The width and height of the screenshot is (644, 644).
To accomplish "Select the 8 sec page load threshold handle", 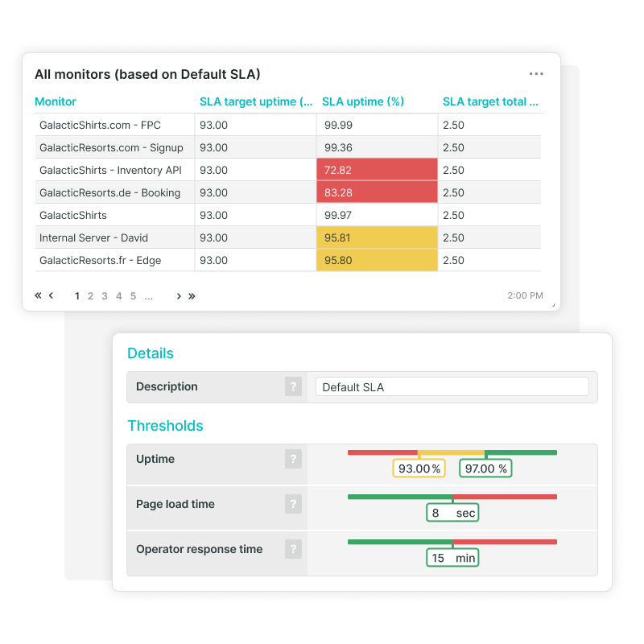I will (452, 513).
